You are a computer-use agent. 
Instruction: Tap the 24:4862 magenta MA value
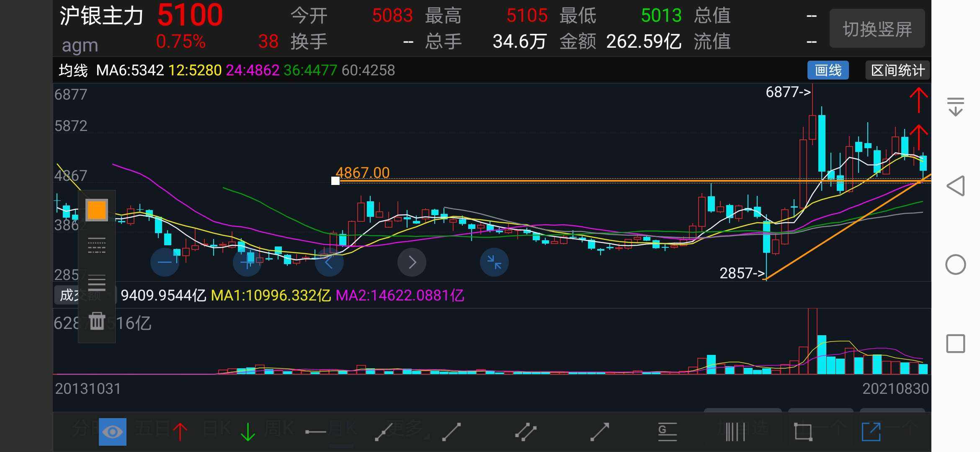point(253,70)
